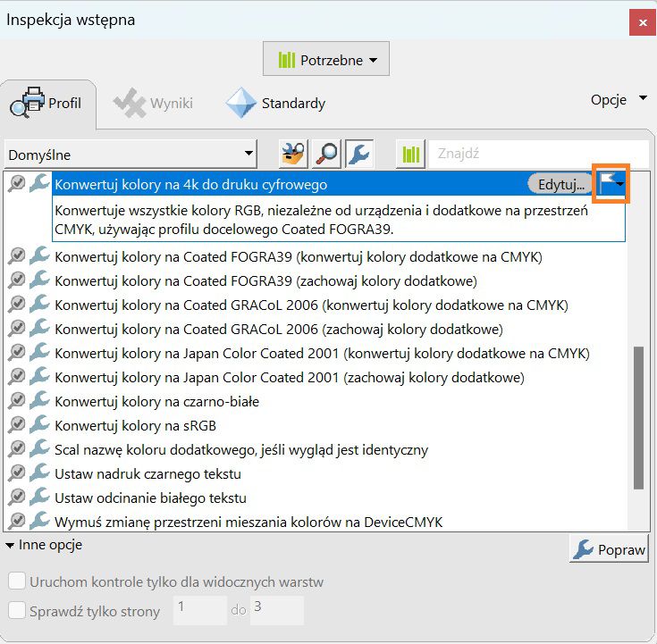The image size is (657, 644).
Task: Select Coated GRACoL 2006 (konwertuj kolory dodatkowe na CMYK)
Action: pos(311,305)
